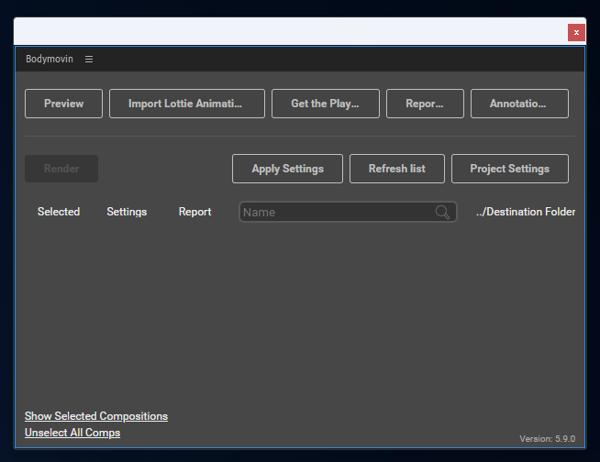Click the magnifier icon in Name field
This screenshot has height=462, width=600.
(442, 212)
